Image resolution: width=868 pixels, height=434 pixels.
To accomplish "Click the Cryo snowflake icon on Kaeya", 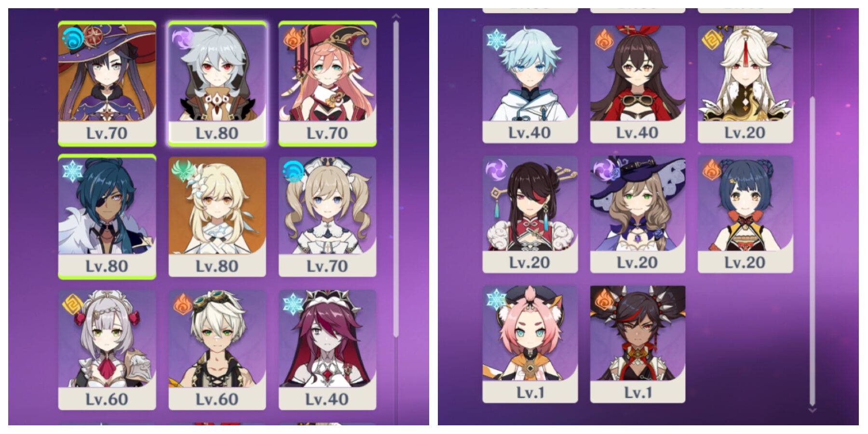I will (x=72, y=171).
